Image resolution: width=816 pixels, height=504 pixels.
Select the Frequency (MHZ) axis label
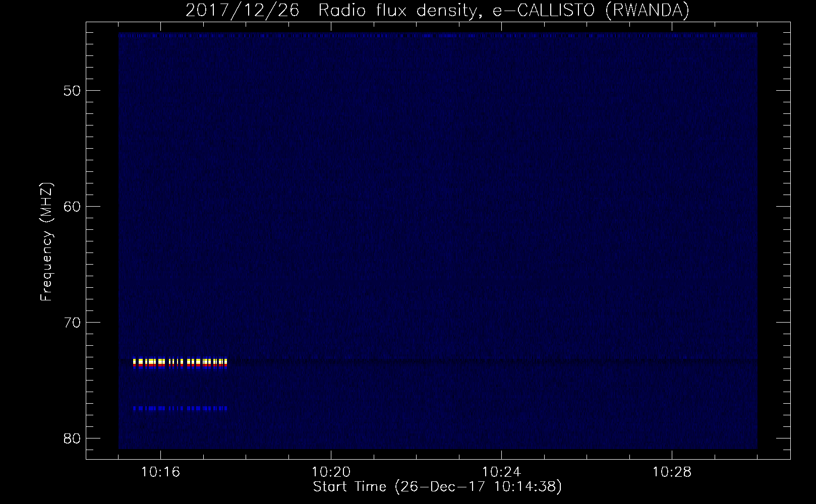click(46, 242)
